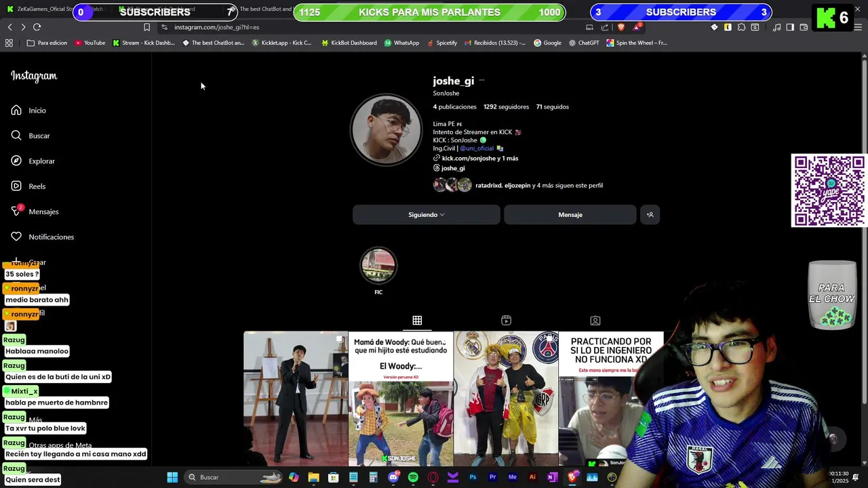Open joshe_gi profile picture
The image size is (868, 488).
point(386,130)
